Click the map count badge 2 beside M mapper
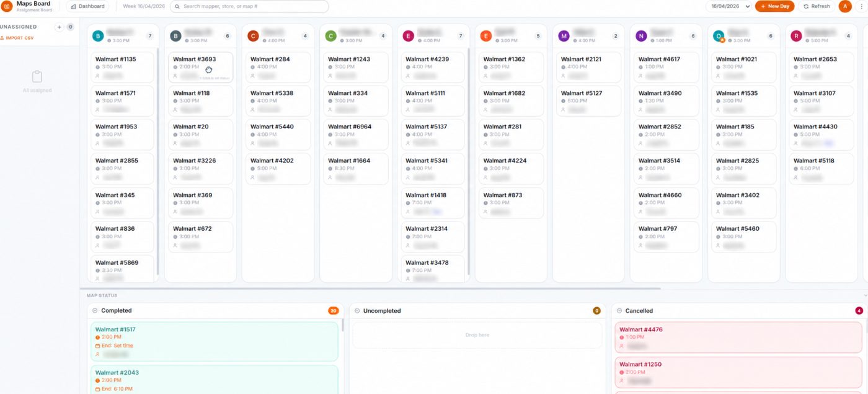Screen dimensions: 868x394 point(616,36)
